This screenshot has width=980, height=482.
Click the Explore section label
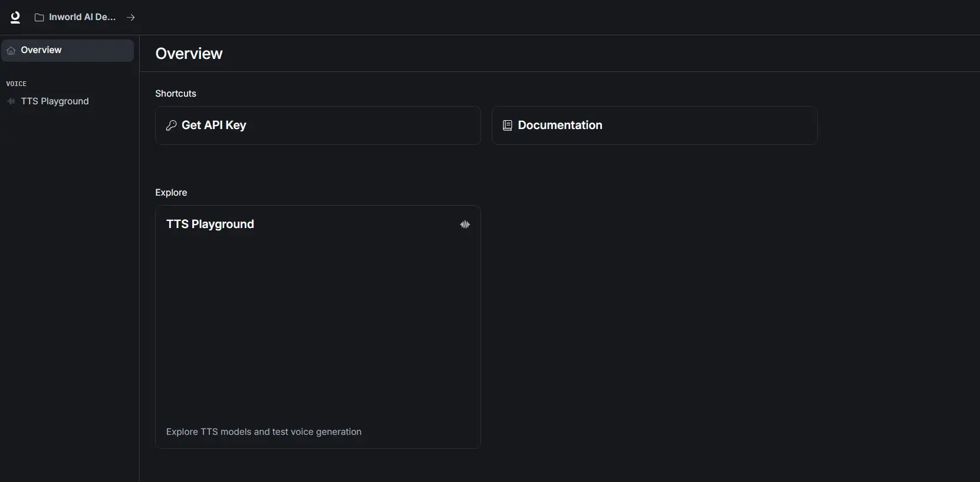point(171,193)
